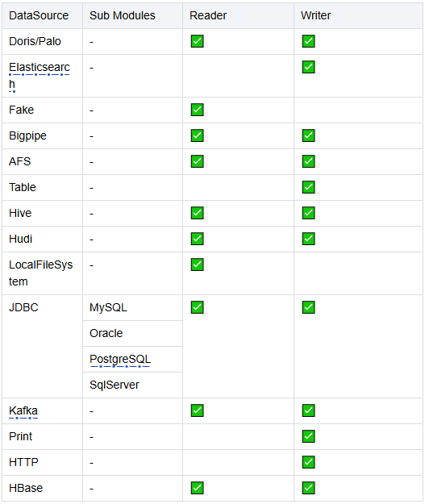Click the JDBC Writer checkmark
425x504 pixels.
coord(308,307)
